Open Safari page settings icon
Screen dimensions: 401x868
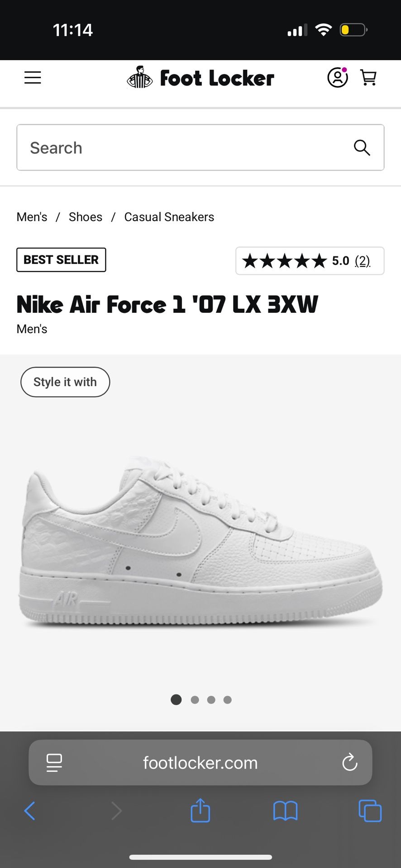54,763
